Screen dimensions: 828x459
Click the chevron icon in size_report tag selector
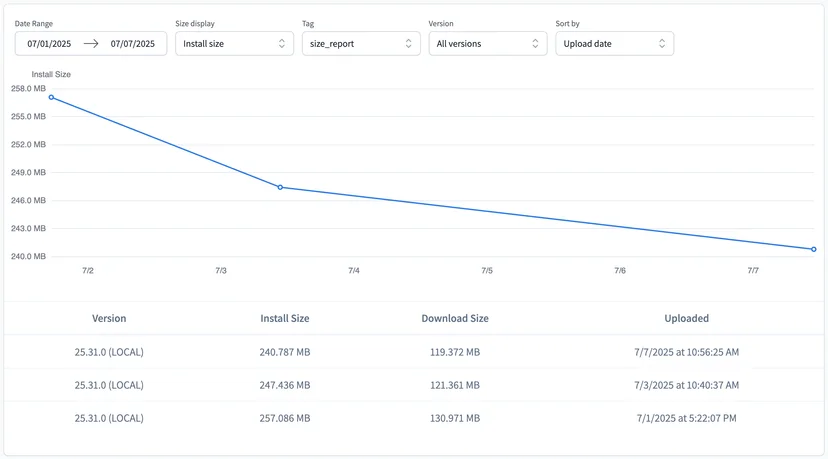pos(408,43)
